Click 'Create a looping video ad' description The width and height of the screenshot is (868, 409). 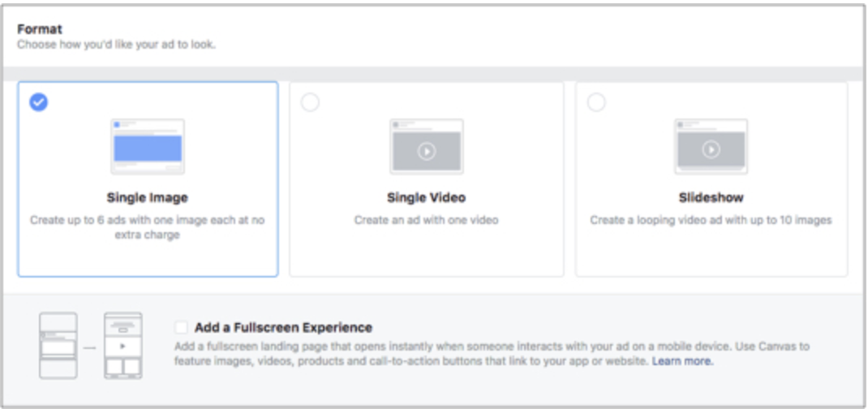[x=711, y=220]
